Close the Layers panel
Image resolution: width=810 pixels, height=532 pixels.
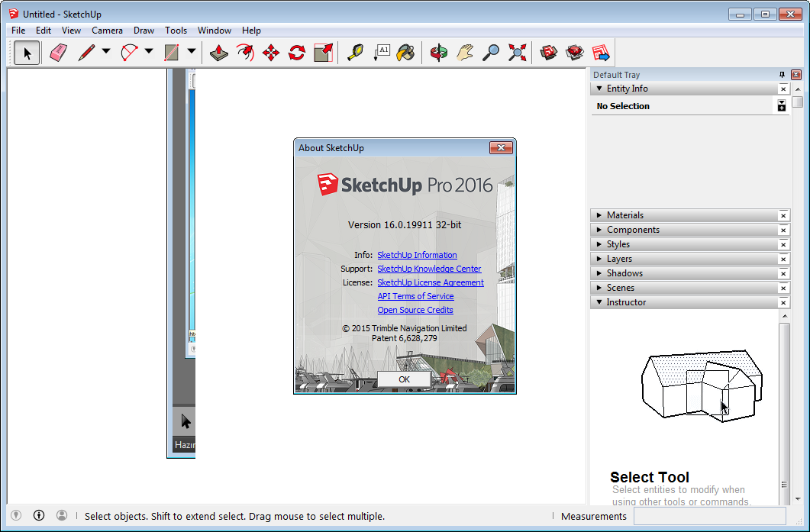pyautogui.click(x=783, y=259)
